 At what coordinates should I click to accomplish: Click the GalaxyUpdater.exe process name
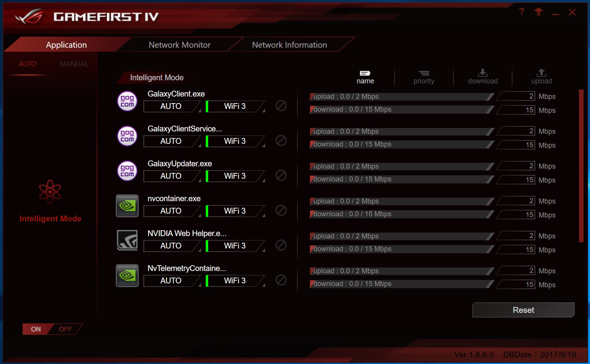[180, 164]
